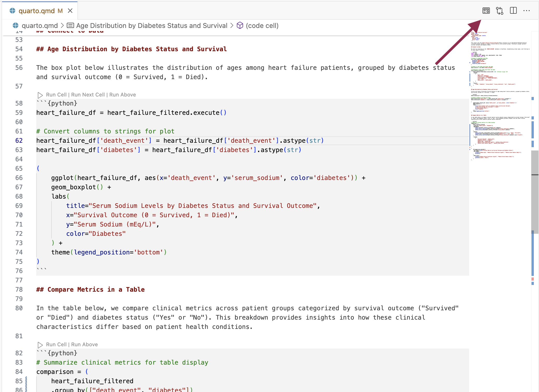Screen dimensions: 539x392
Task: Select the quarto.qmd editor tab
Action: point(37,11)
